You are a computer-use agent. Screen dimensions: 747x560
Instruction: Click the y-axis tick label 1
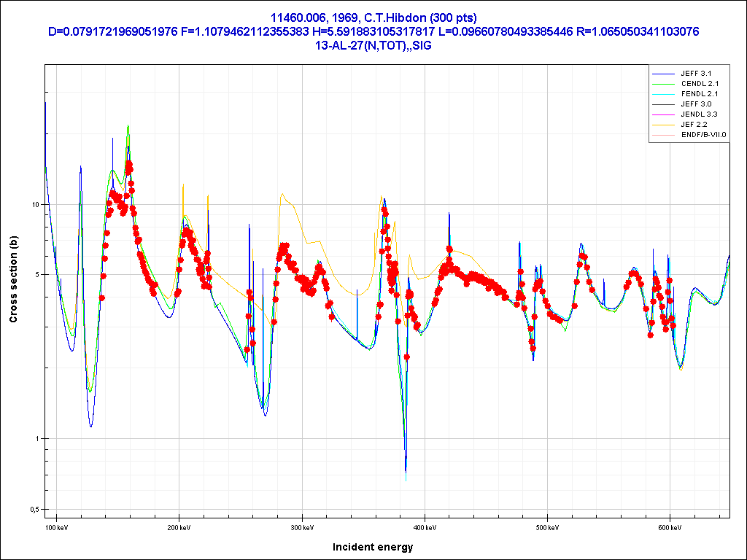click(36, 439)
